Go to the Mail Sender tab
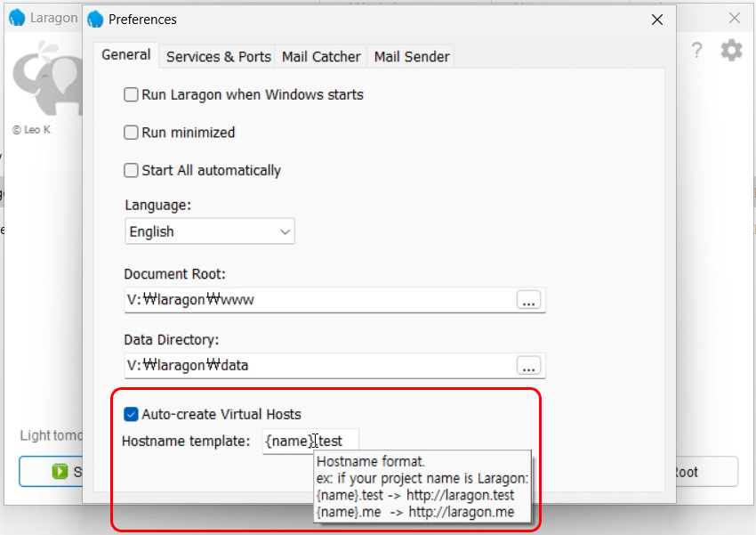Screen dimensions: 756x535 [412, 57]
